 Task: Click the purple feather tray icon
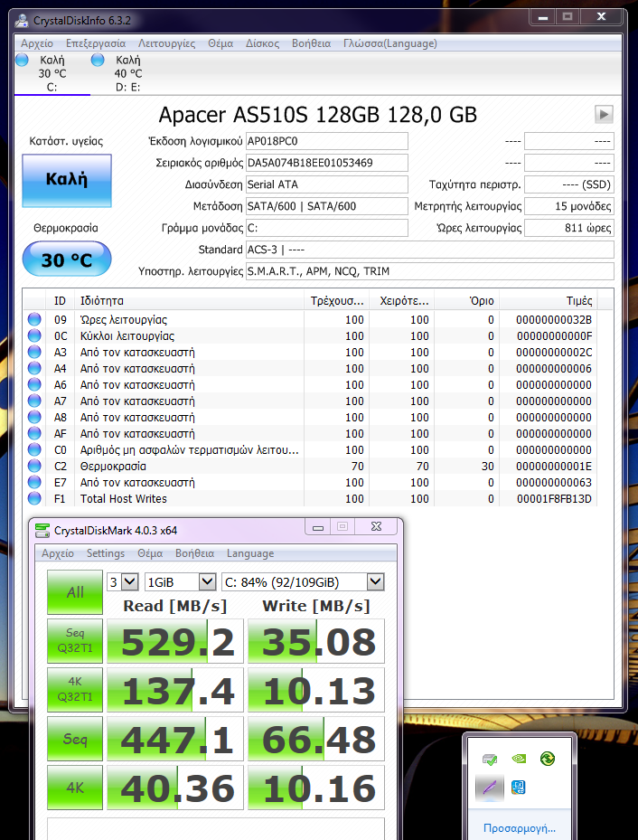tap(489, 788)
